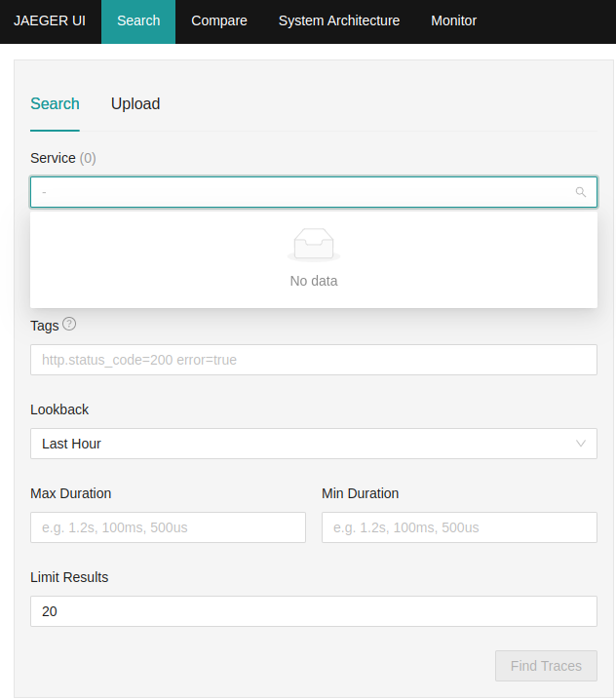Open the Compare page
This screenshot has height=700, width=616.
pos(219,21)
